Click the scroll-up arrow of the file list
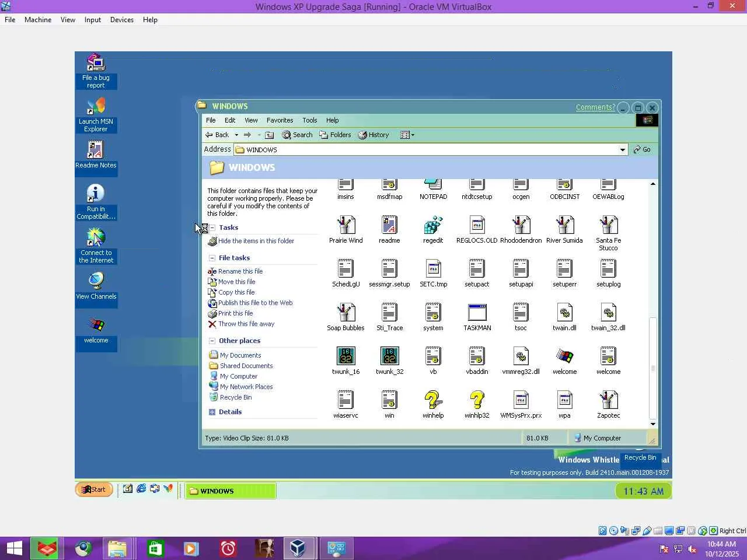747x560 pixels. [653, 184]
